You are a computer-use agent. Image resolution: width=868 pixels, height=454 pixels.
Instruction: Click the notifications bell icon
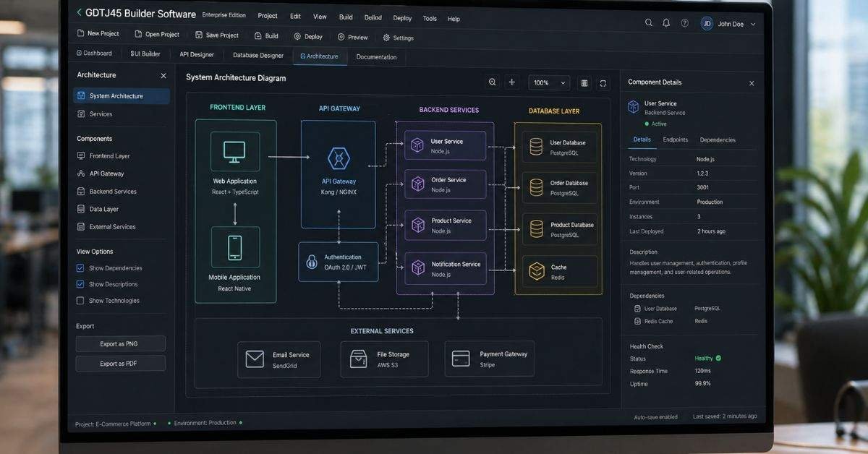666,22
